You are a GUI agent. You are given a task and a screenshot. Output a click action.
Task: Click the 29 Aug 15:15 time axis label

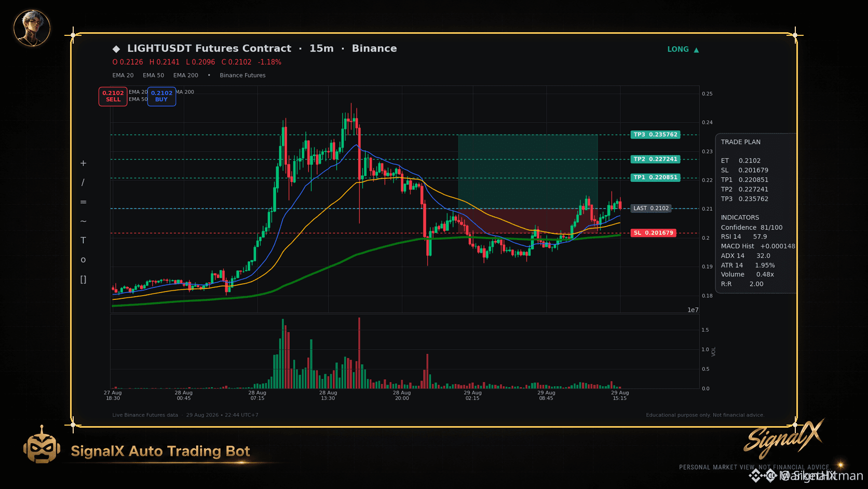(620, 395)
